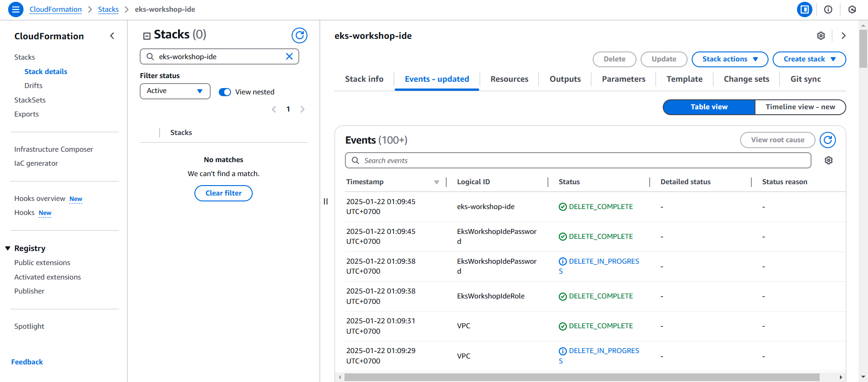Screen dimensions: 868x382
Task: Open the info panel icon
Action: (x=828, y=9)
